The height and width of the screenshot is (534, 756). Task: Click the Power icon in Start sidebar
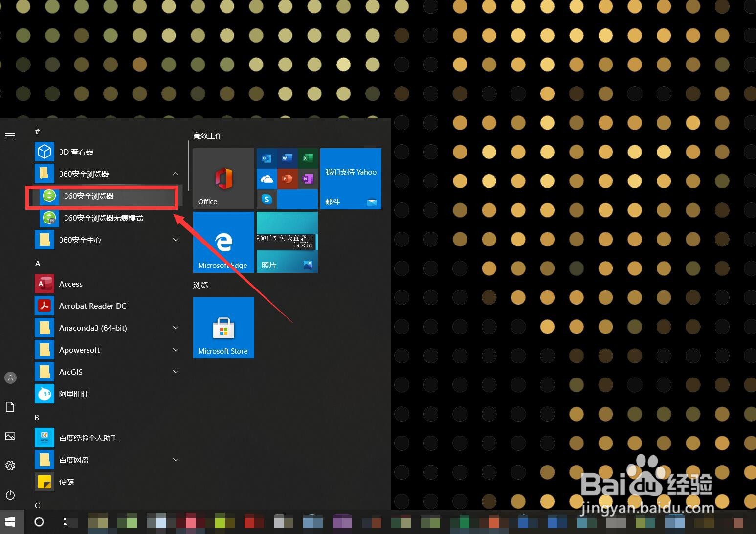10,495
